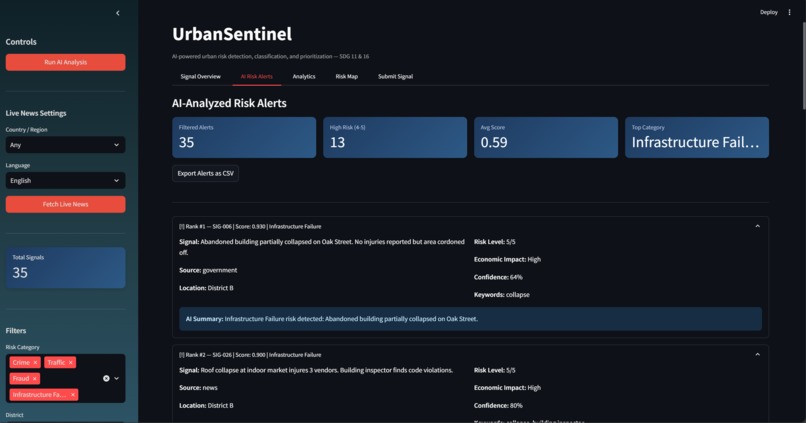Image resolution: width=806 pixels, height=423 pixels.
Task: Export Alerts as CSV
Action: pos(205,173)
